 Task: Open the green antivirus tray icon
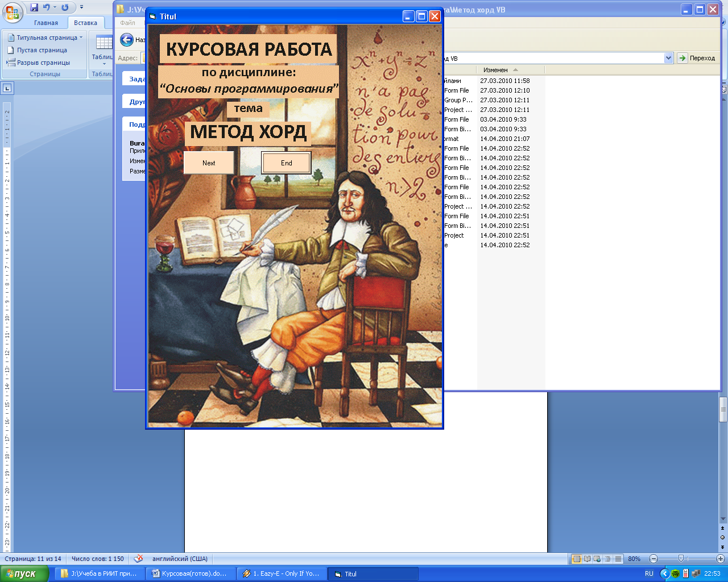(x=676, y=573)
